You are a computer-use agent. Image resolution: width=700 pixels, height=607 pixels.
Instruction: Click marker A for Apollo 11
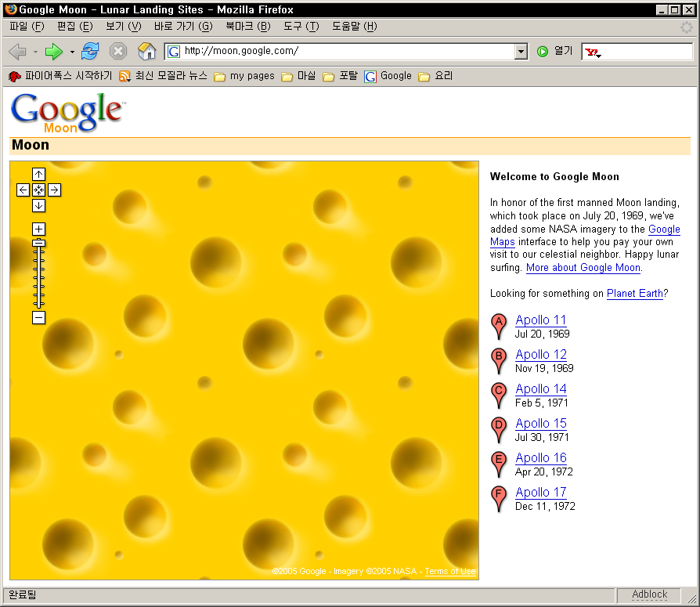(499, 326)
